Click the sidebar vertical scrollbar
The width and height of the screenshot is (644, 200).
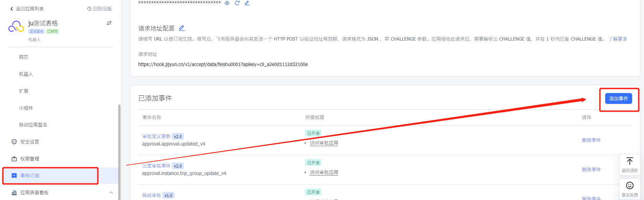click(119, 152)
